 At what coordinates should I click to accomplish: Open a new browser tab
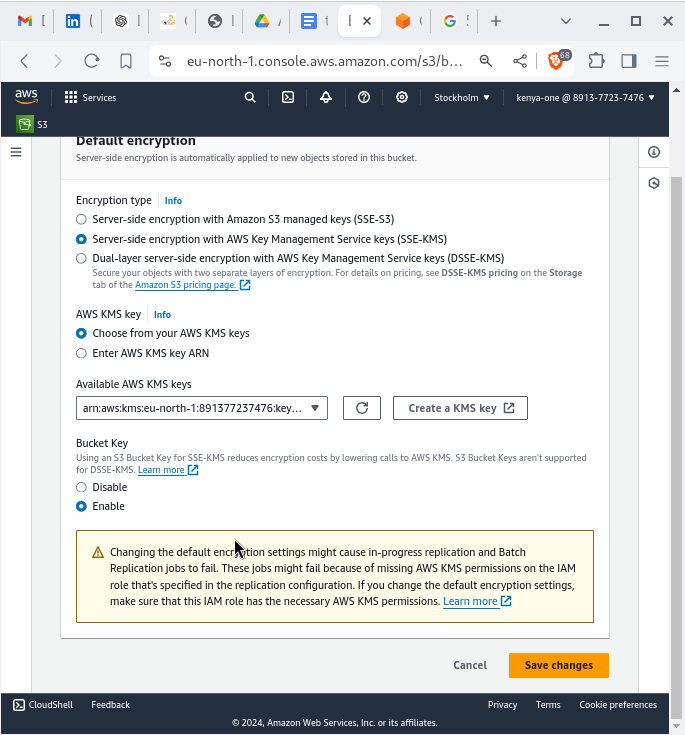496,21
